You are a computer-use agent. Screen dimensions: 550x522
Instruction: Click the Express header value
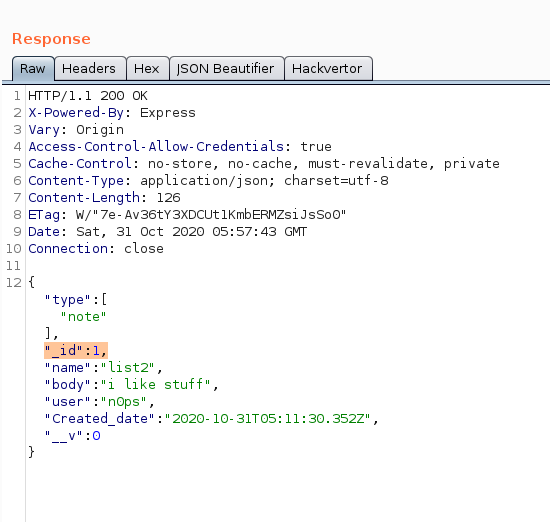(168, 113)
